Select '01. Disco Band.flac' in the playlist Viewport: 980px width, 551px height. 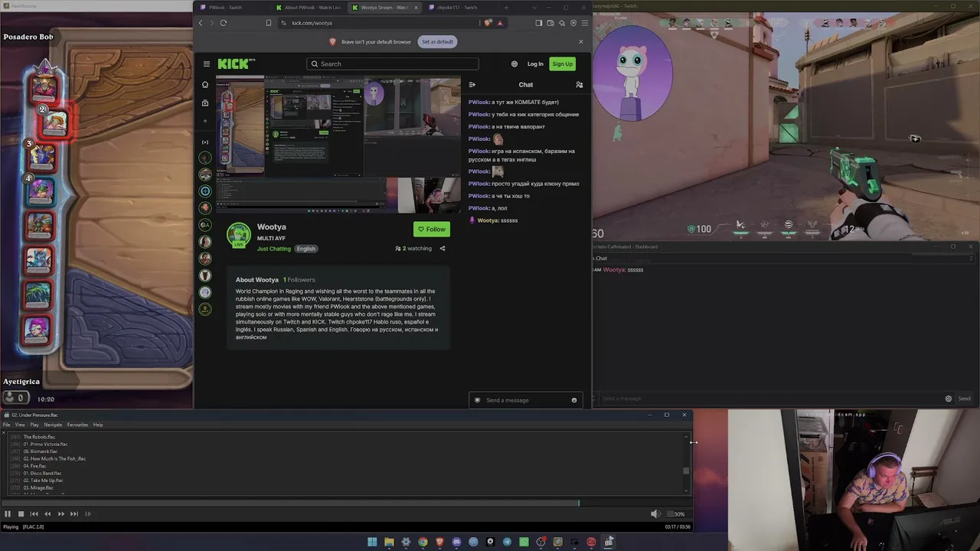42,473
